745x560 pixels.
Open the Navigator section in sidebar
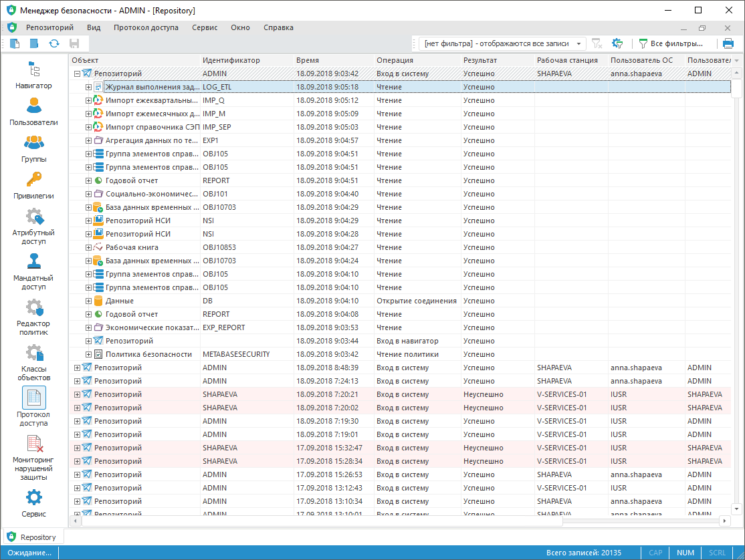(33, 75)
